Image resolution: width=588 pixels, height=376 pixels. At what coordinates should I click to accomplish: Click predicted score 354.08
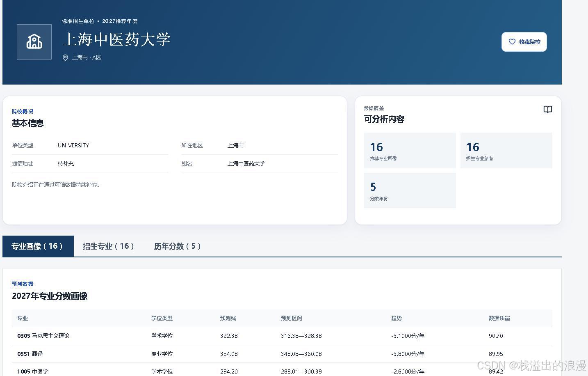click(229, 354)
